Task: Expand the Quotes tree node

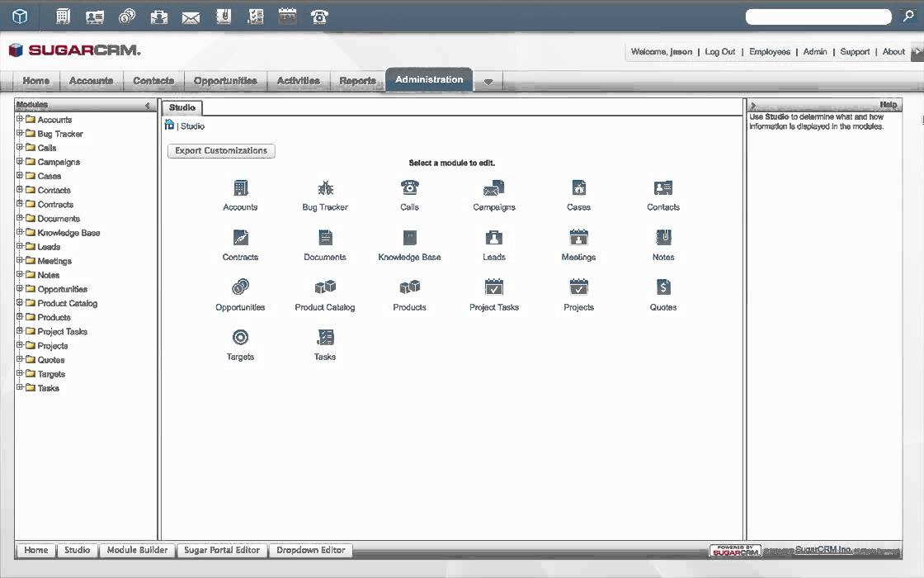Action: [x=20, y=358]
